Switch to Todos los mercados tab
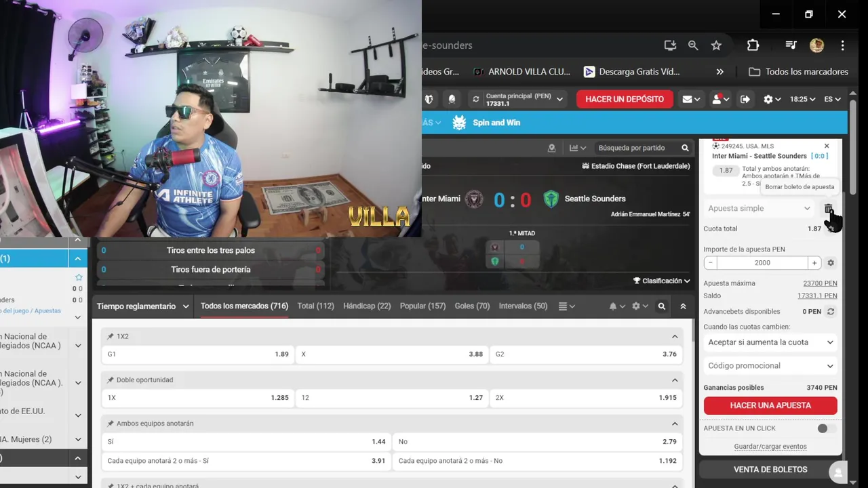 pos(244,306)
